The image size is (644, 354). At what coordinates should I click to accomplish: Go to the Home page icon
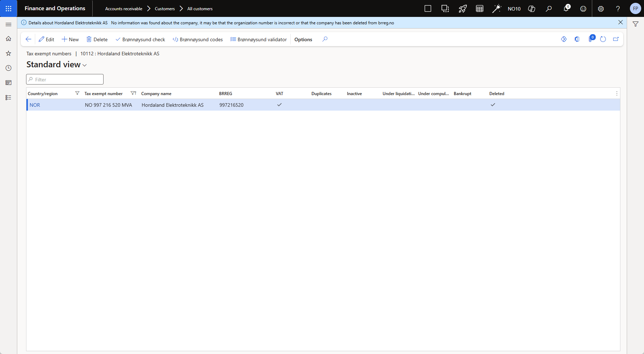[x=8, y=39]
